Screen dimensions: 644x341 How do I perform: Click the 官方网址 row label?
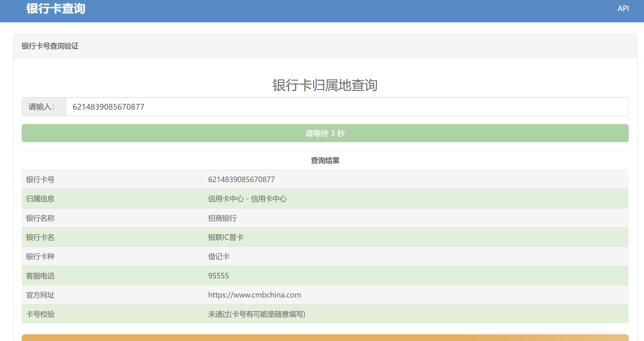click(40, 295)
